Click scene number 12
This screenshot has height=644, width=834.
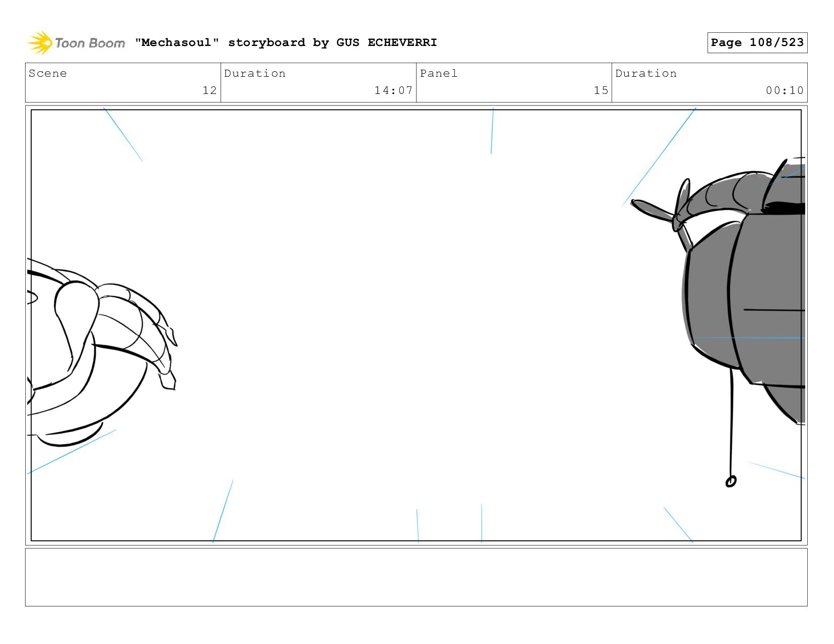pyautogui.click(x=210, y=90)
